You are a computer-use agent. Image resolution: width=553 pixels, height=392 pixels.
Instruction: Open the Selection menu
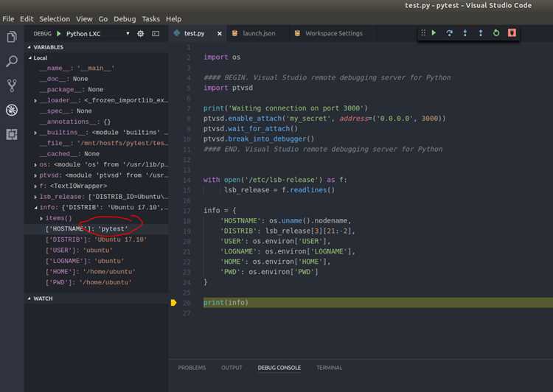click(x=55, y=18)
